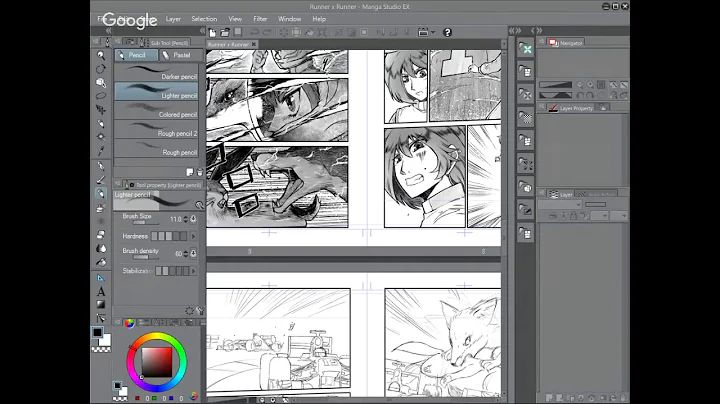Open the document tab list dropdown
Image resolution: width=720 pixels, height=404 pixels.
click(504, 45)
